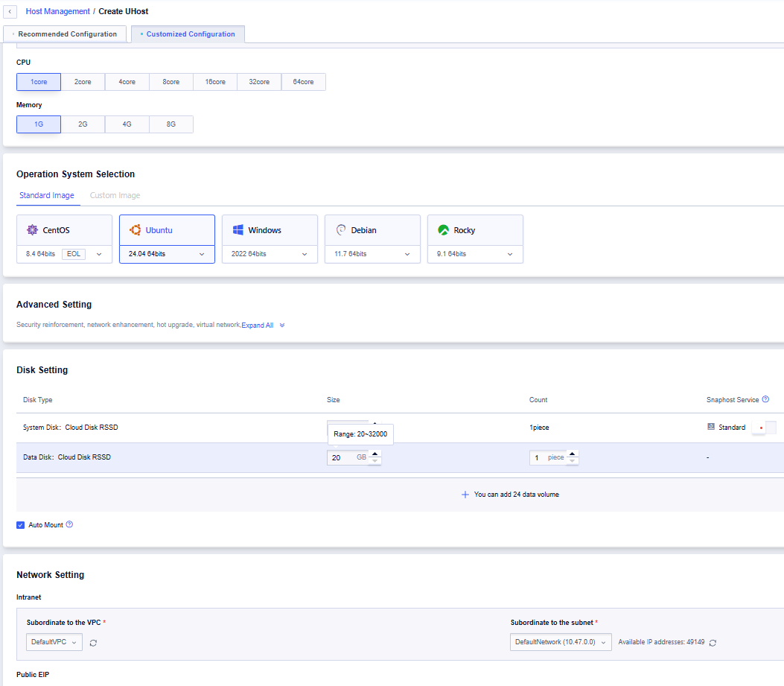Image resolution: width=784 pixels, height=686 pixels.
Task: Switch to the Recommended Configuration tab
Action: (x=65, y=34)
